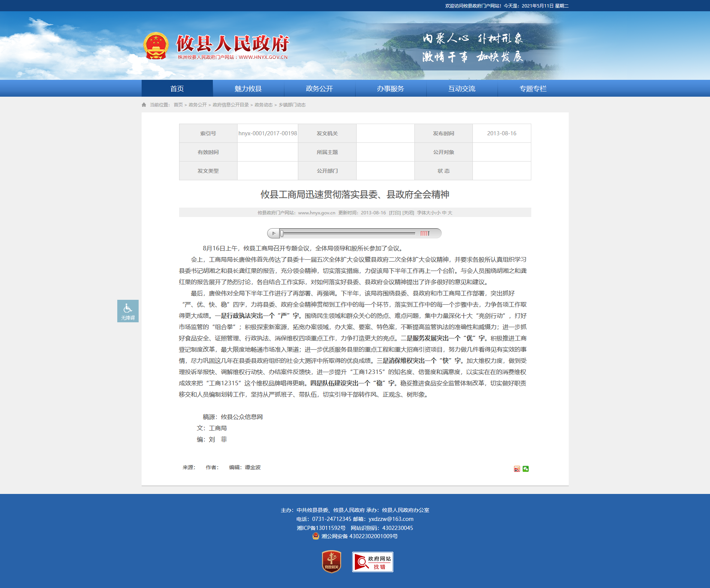Open the 首页 navigation tab

[177, 88]
